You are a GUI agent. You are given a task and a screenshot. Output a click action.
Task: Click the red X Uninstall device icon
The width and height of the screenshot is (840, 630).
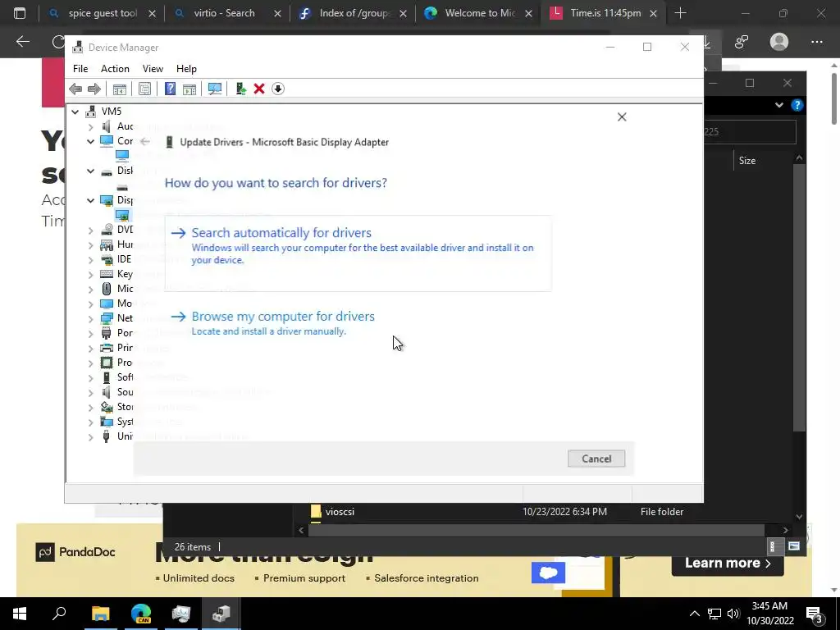259,89
